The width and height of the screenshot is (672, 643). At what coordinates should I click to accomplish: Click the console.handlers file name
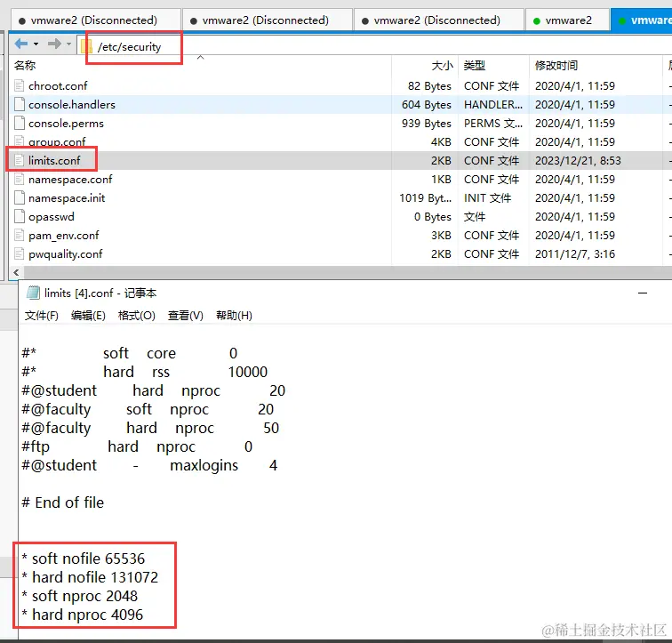[x=72, y=105]
